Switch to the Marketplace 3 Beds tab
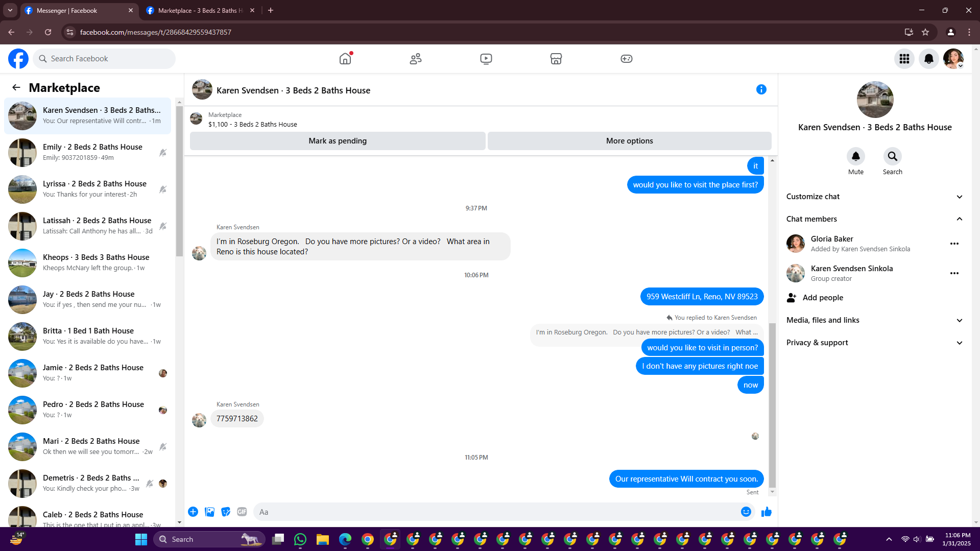Viewport: 980px width, 551px height. (x=200, y=11)
